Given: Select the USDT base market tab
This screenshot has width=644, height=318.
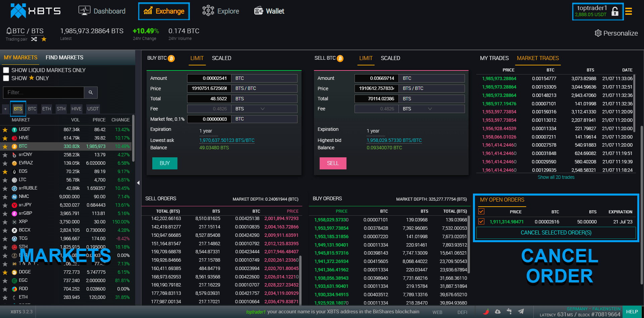Looking at the screenshot, I should tap(93, 109).
